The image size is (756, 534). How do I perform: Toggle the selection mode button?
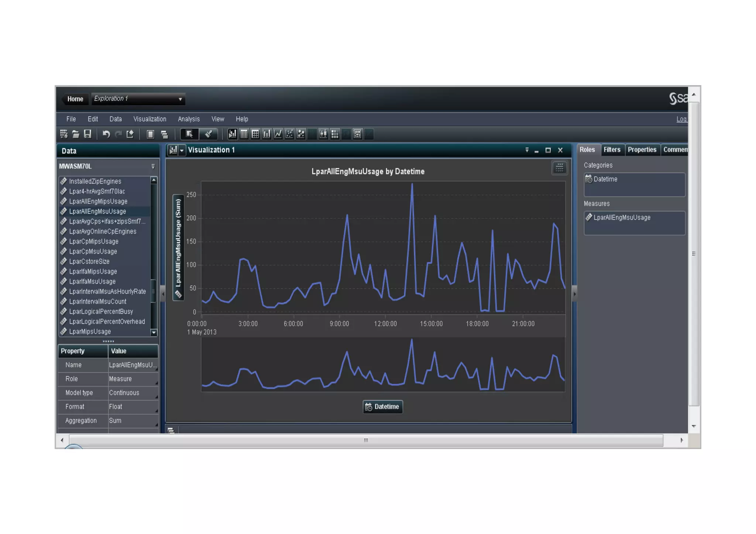[189, 134]
